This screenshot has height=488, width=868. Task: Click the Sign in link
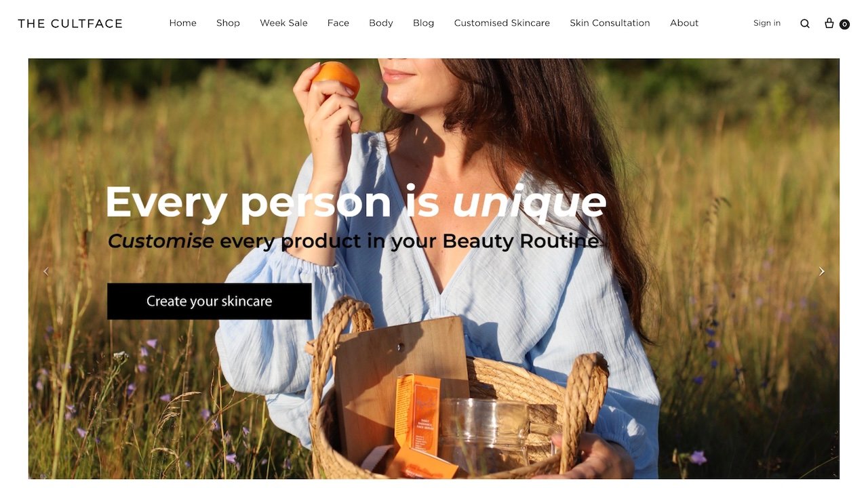click(x=767, y=23)
